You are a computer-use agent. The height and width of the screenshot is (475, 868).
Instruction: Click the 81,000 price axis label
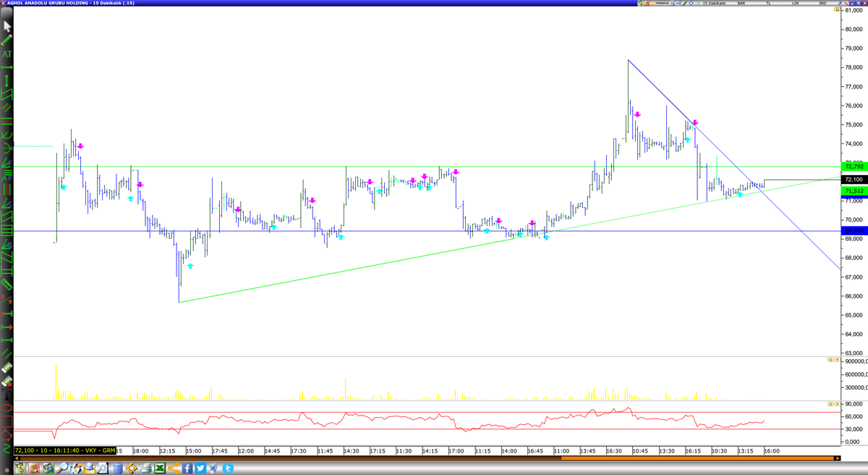pyautogui.click(x=855, y=10)
